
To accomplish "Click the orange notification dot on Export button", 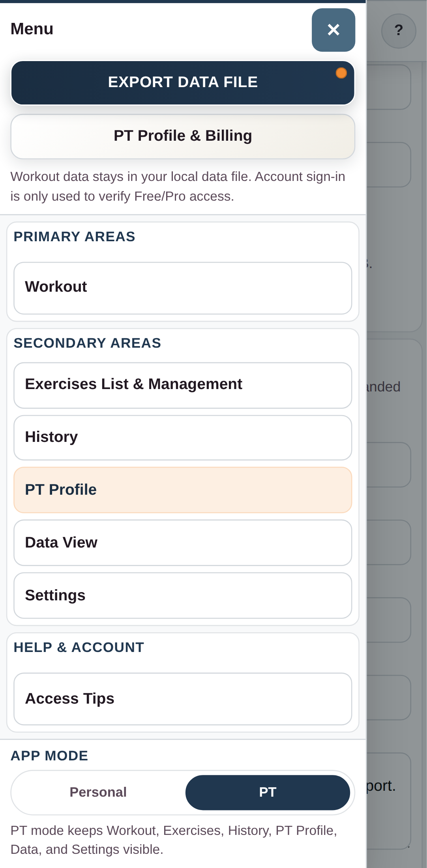I will click(x=341, y=73).
